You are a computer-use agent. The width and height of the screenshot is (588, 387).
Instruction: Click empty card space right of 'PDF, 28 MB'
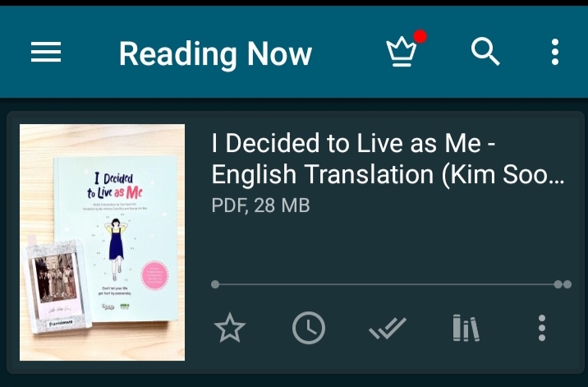(443, 205)
